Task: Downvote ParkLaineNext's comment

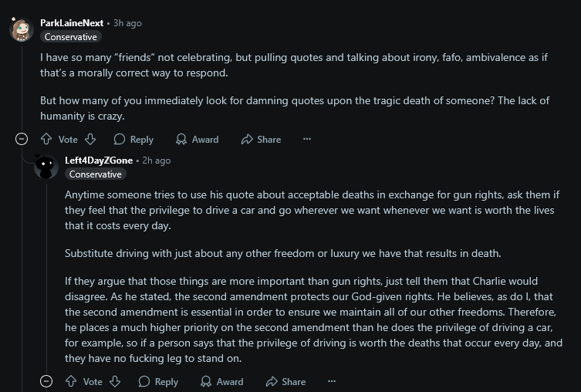Action: pyautogui.click(x=90, y=140)
